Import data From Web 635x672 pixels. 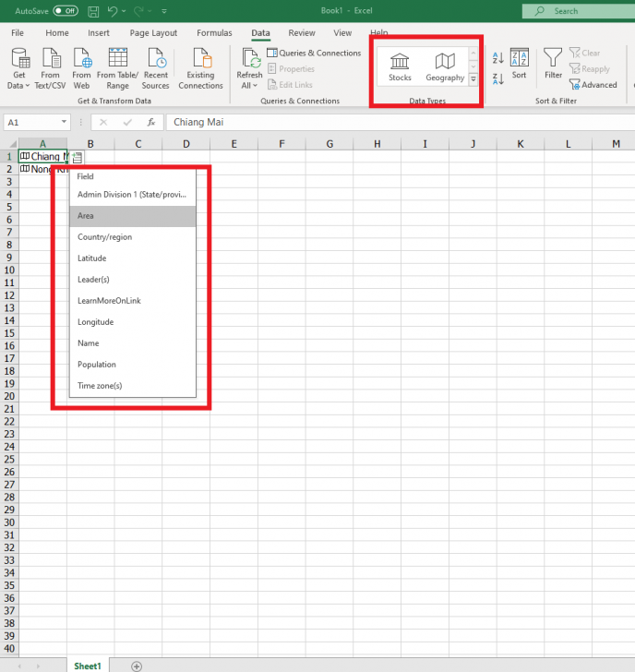click(81, 68)
